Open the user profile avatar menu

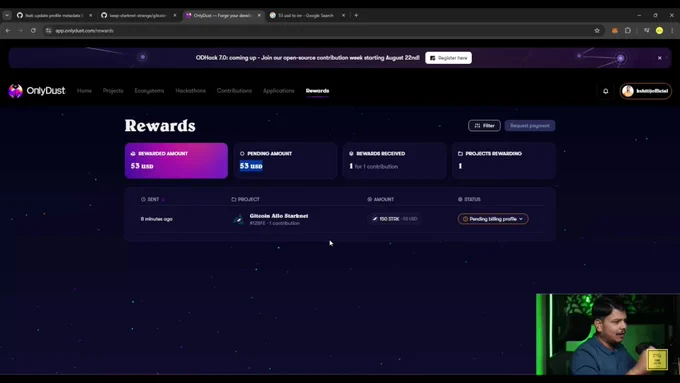[x=645, y=91]
